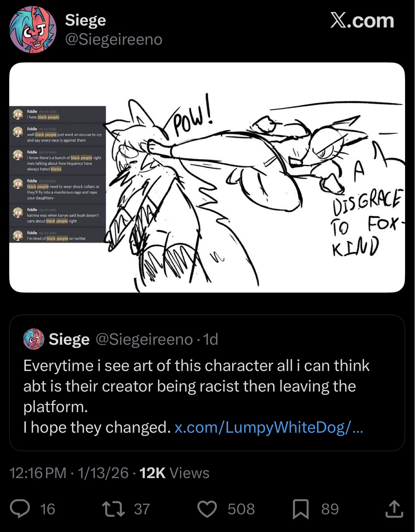The width and height of the screenshot is (415, 532).
Task: Repost this post via the arrows icon
Action: click(113, 509)
